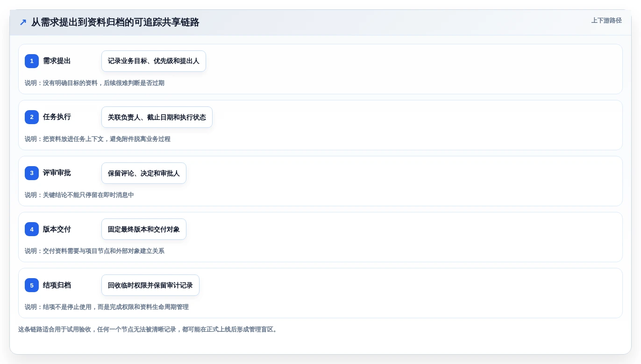Screen dimensions: 641x364
Task: Select the 保留评论、决定和审批人 chip
Action: click(144, 173)
